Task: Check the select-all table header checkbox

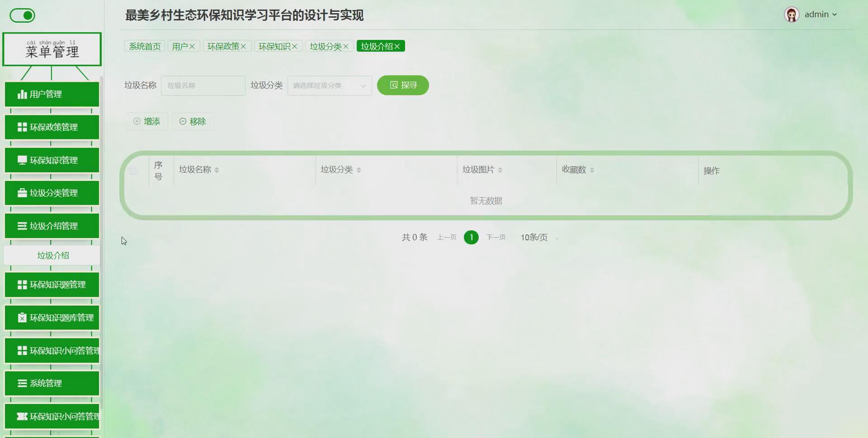Action: click(133, 171)
